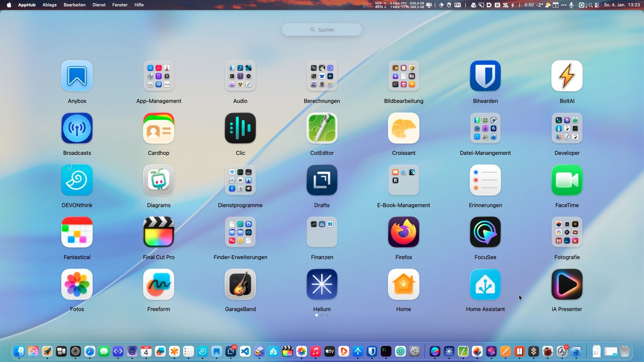Expand the Fotografie folder
Viewport: 644px width, 362px height.
tap(567, 232)
